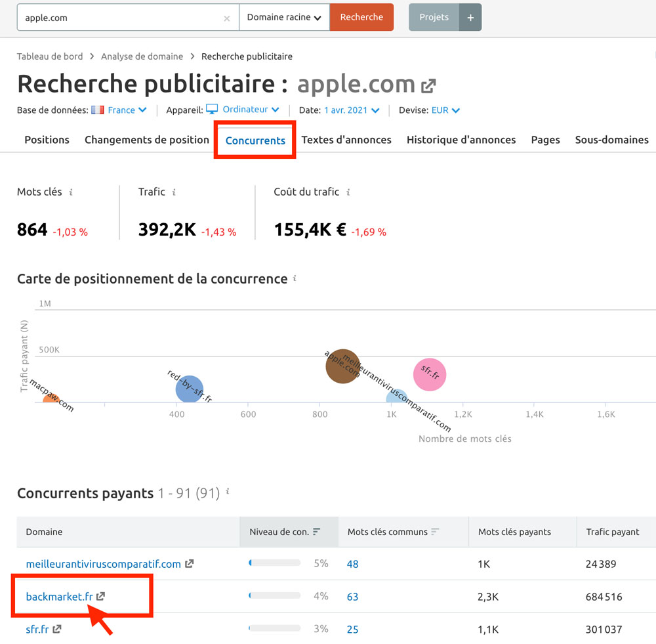Open meilleurantiviruscomparatif.com in new window icon
This screenshot has width=656, height=644.
pos(190,564)
